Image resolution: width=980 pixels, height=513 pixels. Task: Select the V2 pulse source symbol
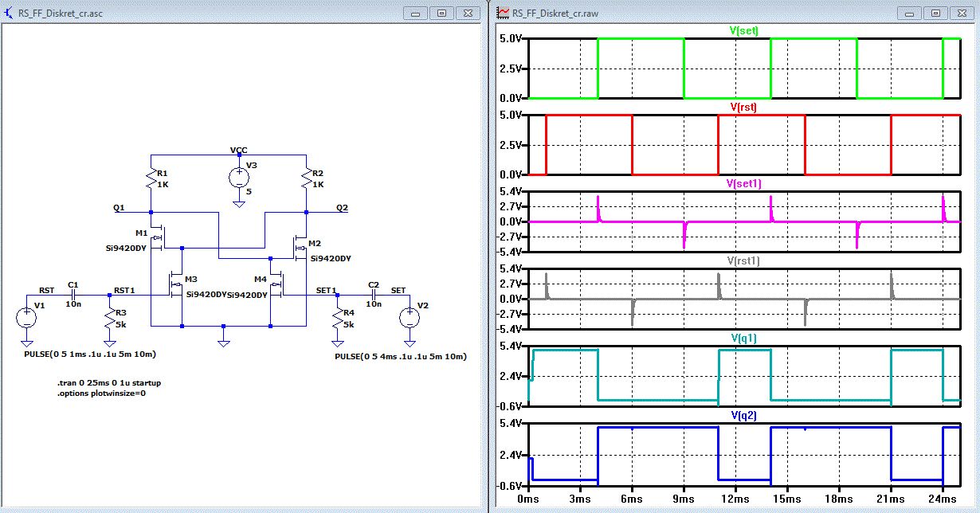(410, 317)
